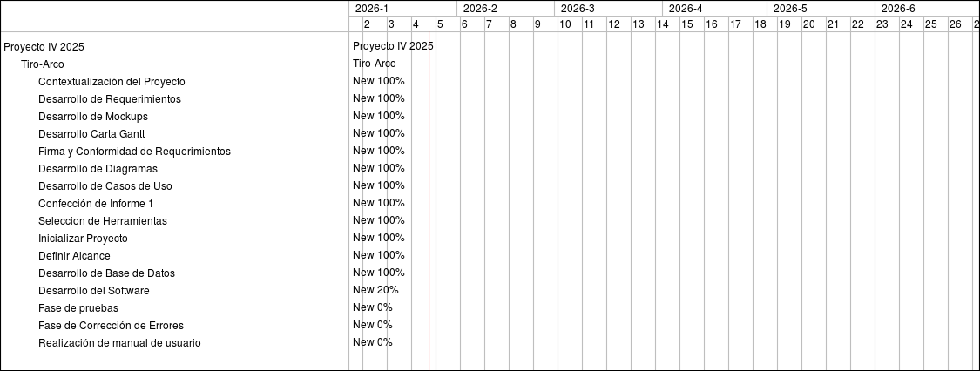This screenshot has width=980, height=371.
Task: Select Firma y Conformidad de Requerimientos
Action: pos(134,152)
